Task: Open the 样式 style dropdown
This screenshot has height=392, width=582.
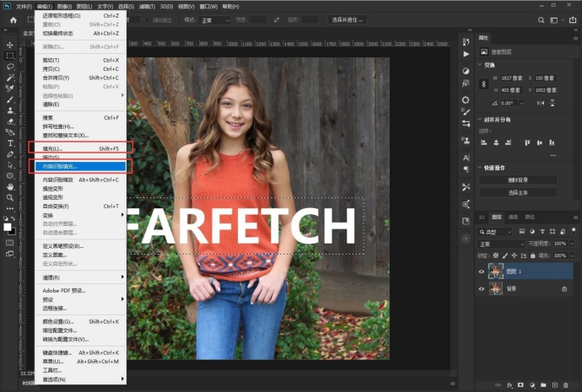Action: 214,20
